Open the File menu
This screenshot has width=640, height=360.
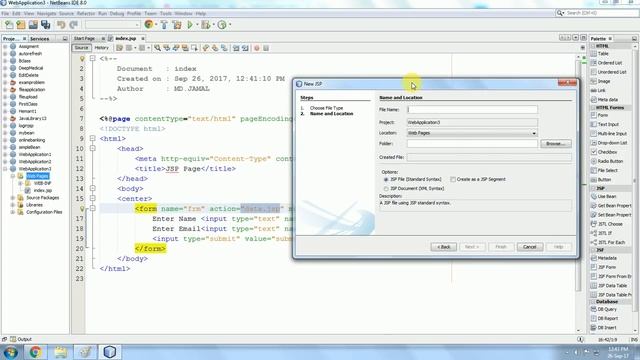click(x=5, y=13)
